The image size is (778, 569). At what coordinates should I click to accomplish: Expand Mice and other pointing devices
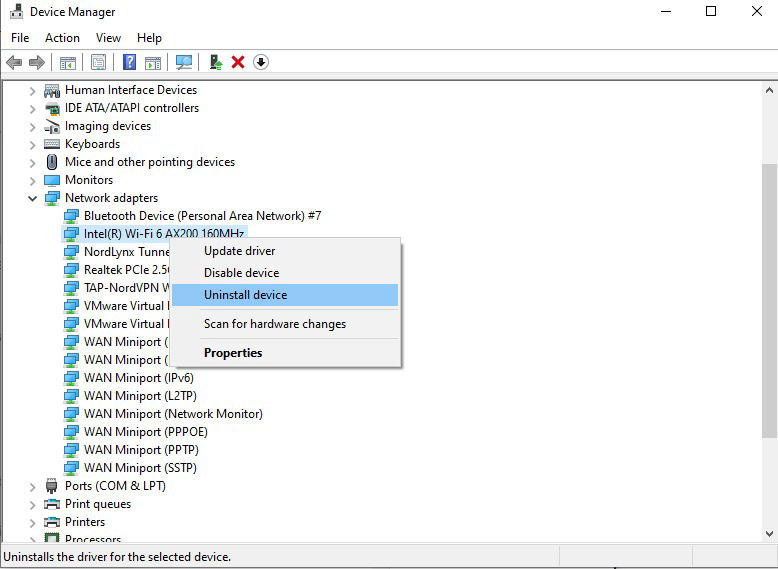click(x=32, y=163)
